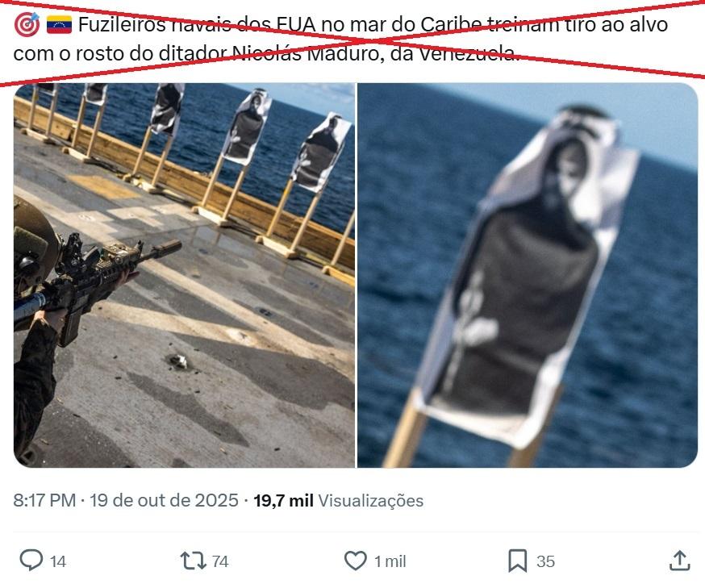
Task: Click the like count 1 mil
Action: 390,561
